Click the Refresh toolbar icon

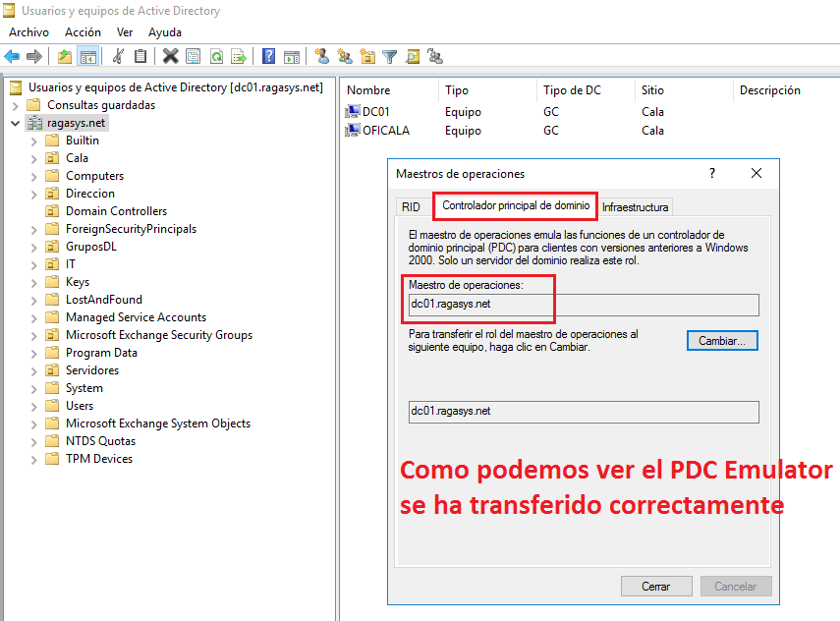pos(216,56)
